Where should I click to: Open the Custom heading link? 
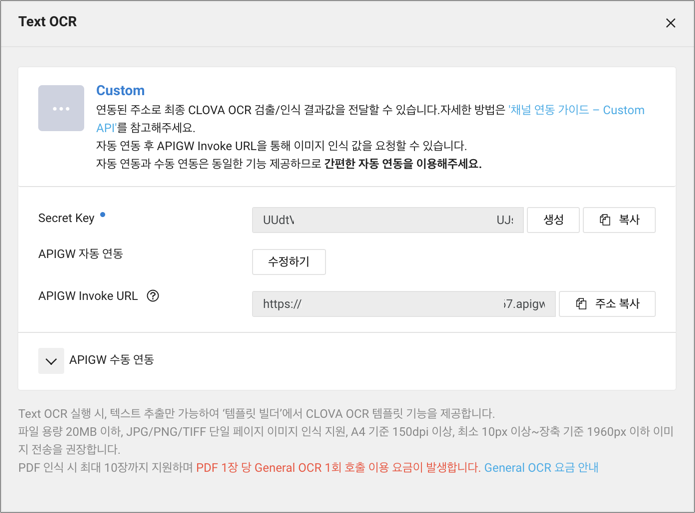coord(121,90)
